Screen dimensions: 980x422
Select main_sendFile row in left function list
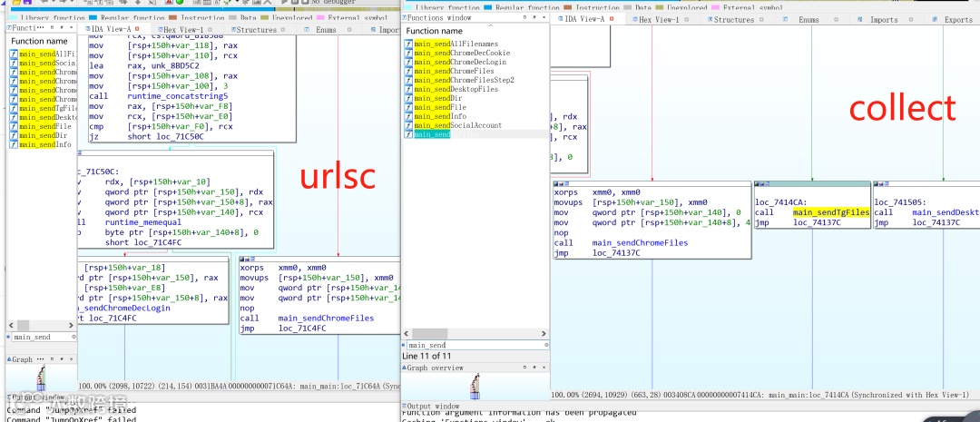(42, 126)
